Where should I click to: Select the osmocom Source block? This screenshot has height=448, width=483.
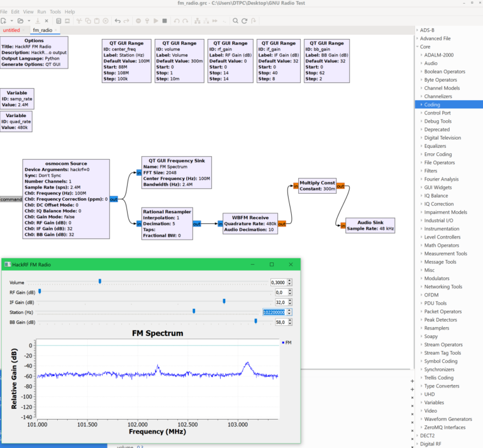click(66, 199)
